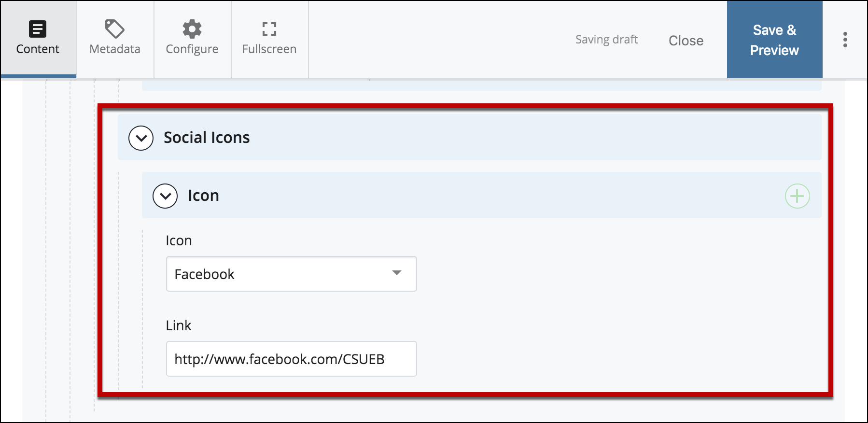Image resolution: width=868 pixels, height=423 pixels.
Task: Add another Icon with green plus
Action: tap(797, 196)
